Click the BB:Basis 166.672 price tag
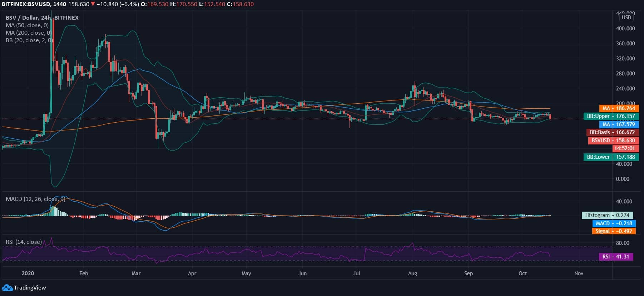Viewport: 644px width, 296px height. click(613, 132)
